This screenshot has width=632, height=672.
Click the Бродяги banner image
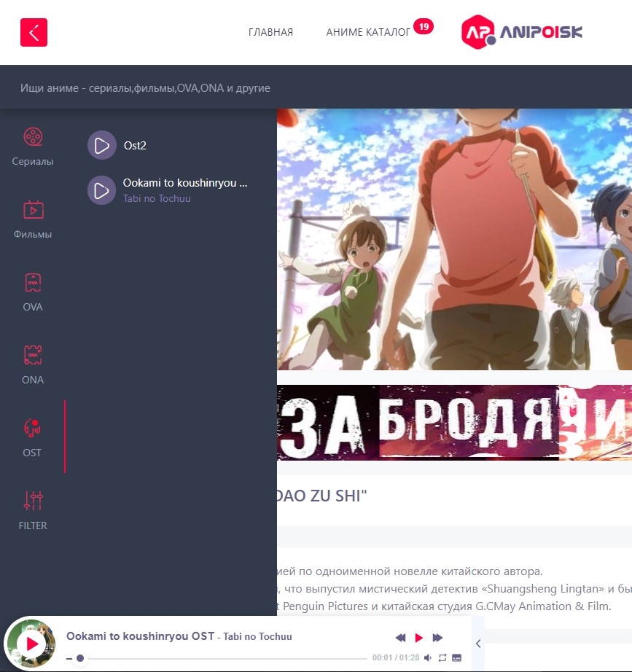[x=454, y=423]
